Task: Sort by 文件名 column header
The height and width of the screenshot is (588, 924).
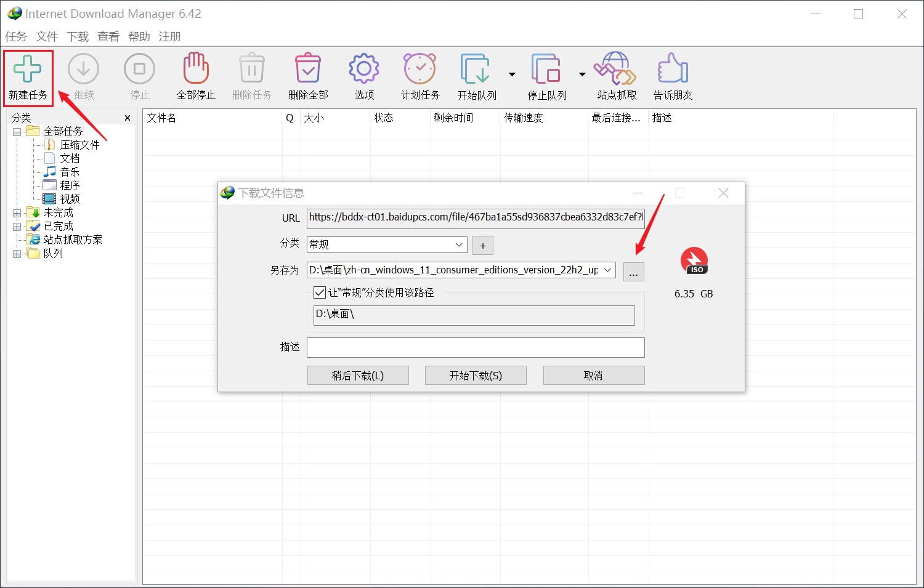Action: 213,118
